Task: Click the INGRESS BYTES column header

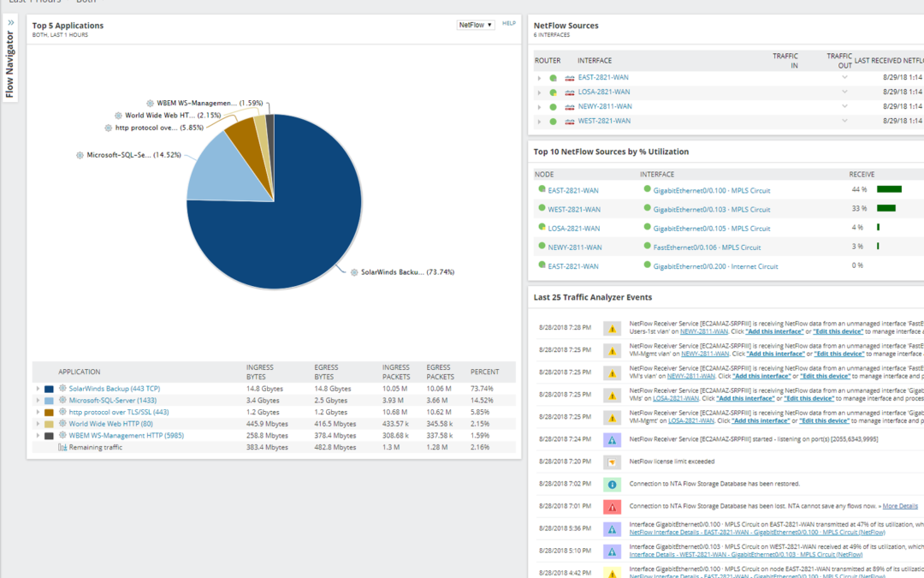Action: pyautogui.click(x=258, y=372)
